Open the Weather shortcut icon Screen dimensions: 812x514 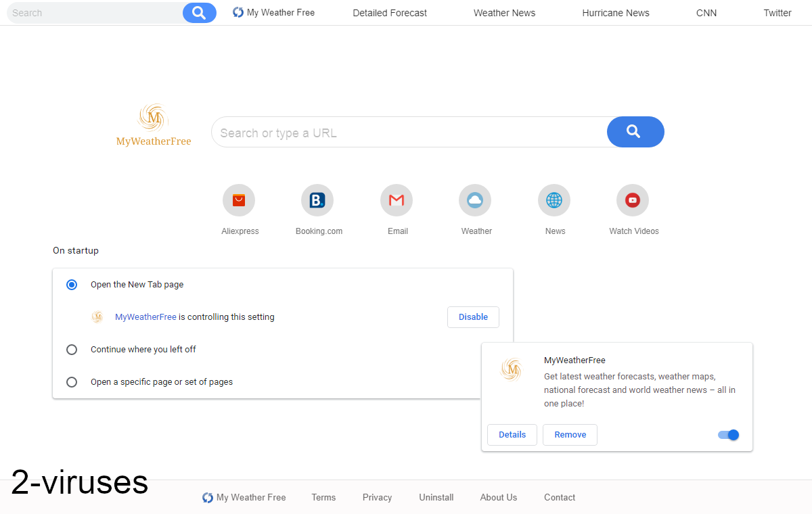pyautogui.click(x=475, y=200)
